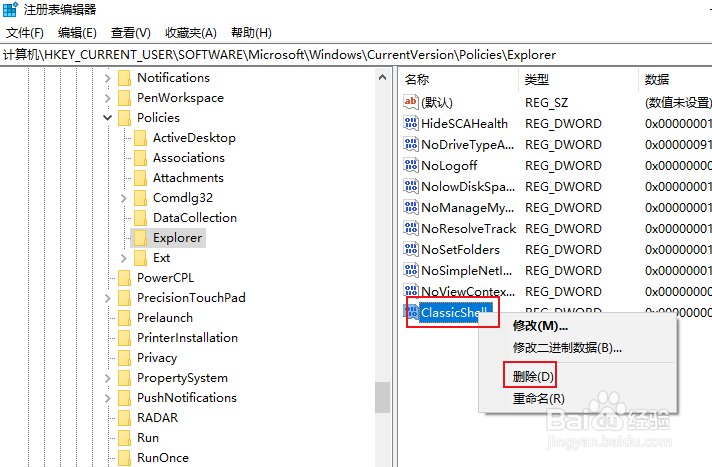The image size is (712, 467).
Task: Click the PrecisionTouchPad folder icon
Action: pyautogui.click(x=124, y=298)
